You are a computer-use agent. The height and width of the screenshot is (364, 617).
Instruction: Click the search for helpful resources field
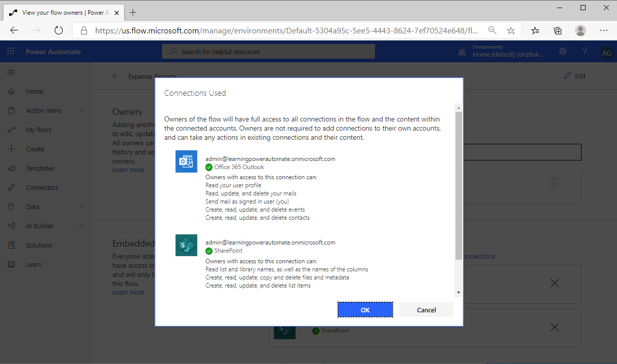tap(268, 52)
